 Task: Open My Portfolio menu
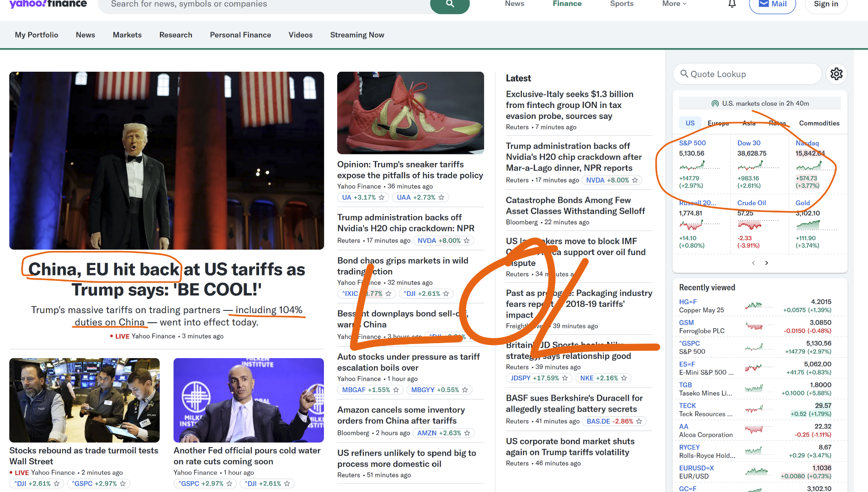[36, 35]
